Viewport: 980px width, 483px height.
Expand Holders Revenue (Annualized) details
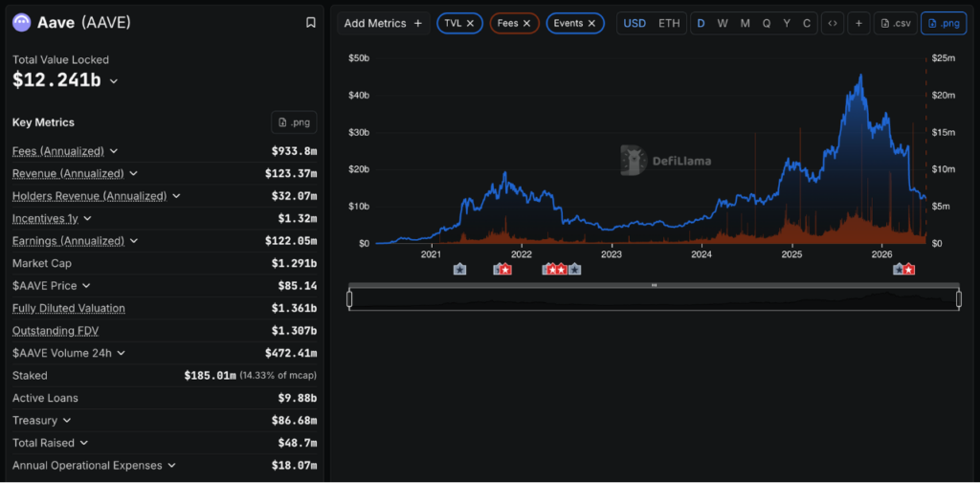pos(176,195)
